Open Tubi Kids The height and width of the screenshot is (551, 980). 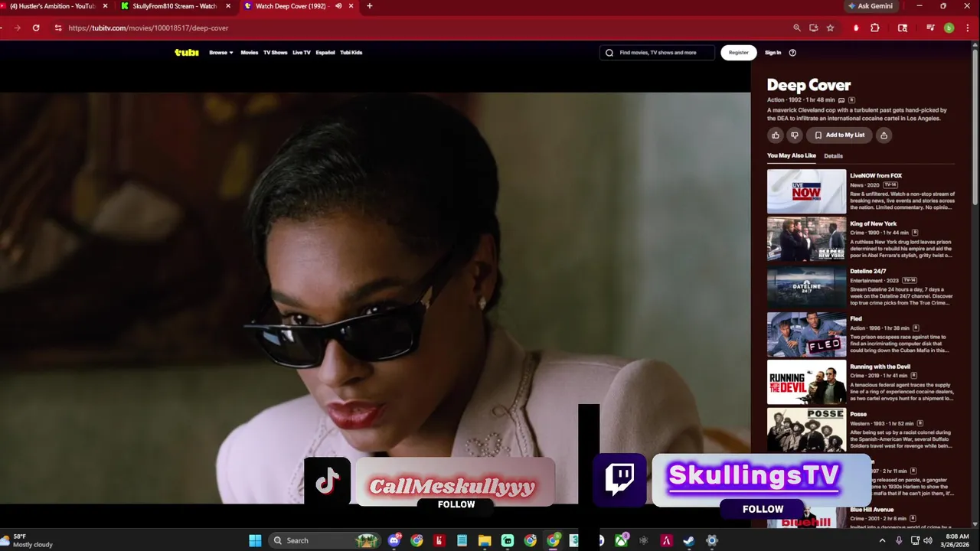351,53
